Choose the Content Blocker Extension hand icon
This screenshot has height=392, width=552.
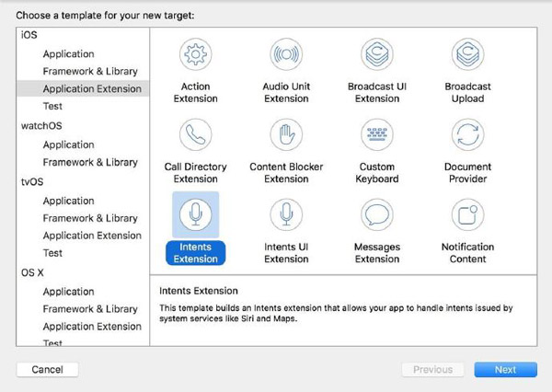286,134
